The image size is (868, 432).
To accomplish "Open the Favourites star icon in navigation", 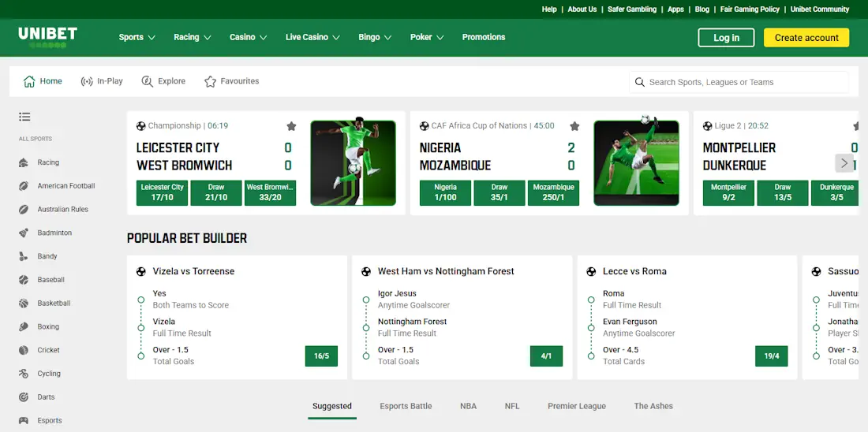I will pyautogui.click(x=211, y=81).
